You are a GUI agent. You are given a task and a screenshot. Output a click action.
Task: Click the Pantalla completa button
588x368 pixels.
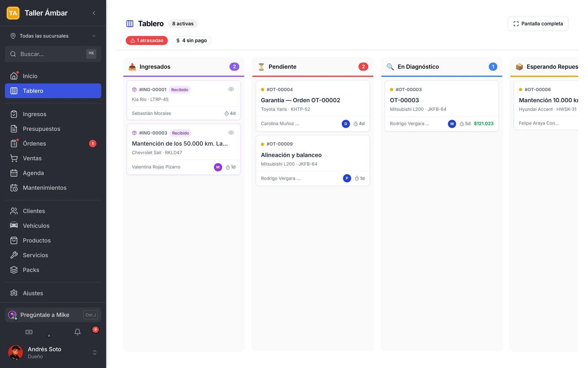point(538,24)
